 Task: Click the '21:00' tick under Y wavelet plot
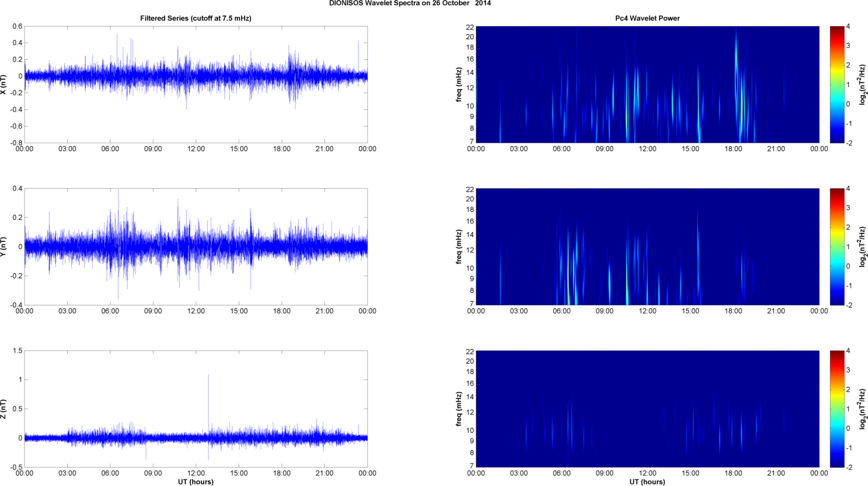point(776,311)
